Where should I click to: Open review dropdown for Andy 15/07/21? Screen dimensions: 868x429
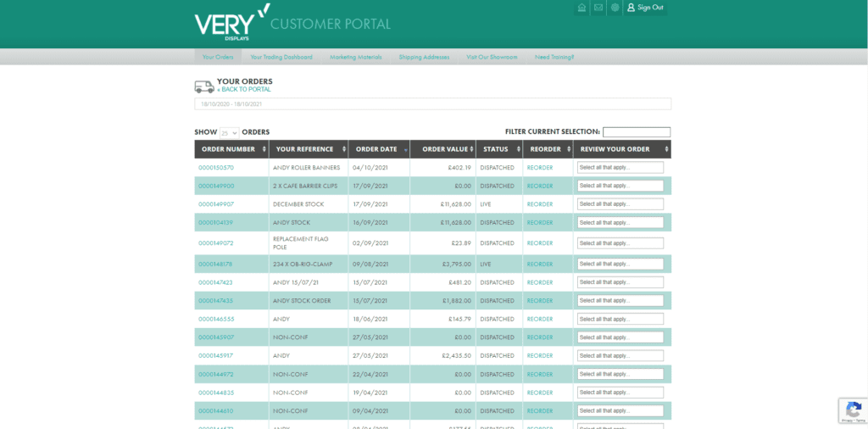click(620, 281)
